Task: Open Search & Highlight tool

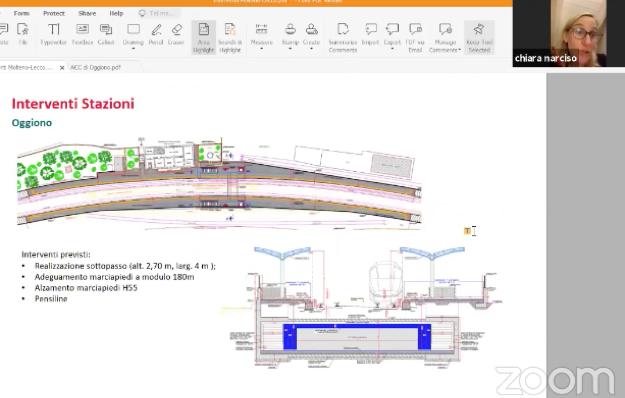Action: (x=230, y=37)
